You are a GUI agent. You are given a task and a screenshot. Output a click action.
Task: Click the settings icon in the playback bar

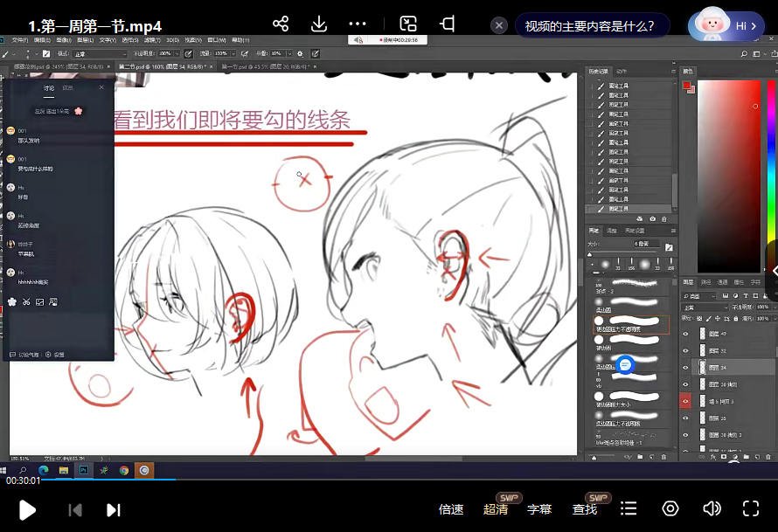pyautogui.click(x=670, y=508)
